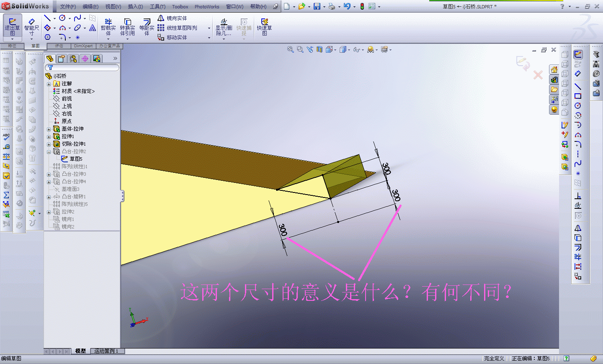The image size is (603, 364).
Task: Click the Rapid Sketch (快速草图) button
Action: pos(264,27)
